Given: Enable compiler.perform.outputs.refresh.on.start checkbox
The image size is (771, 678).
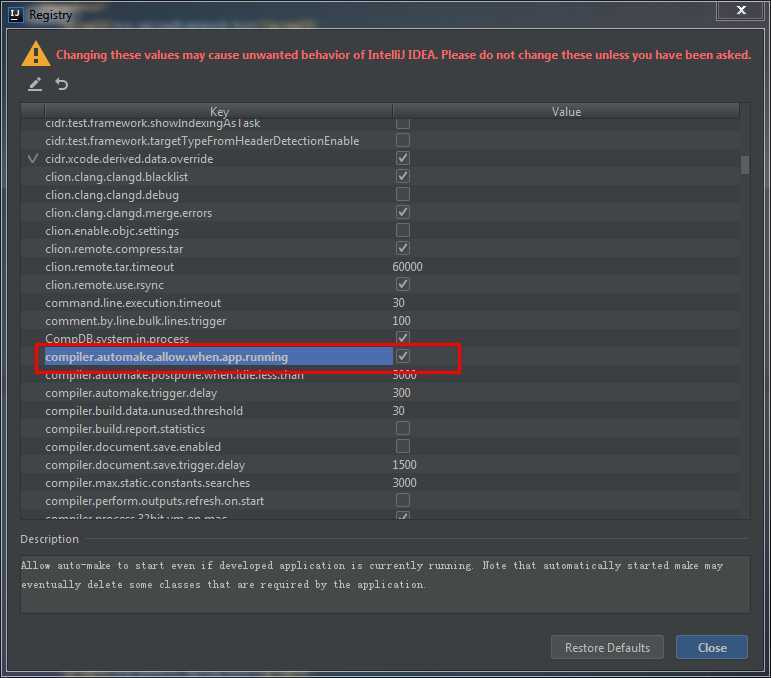Looking at the screenshot, I should [402, 501].
